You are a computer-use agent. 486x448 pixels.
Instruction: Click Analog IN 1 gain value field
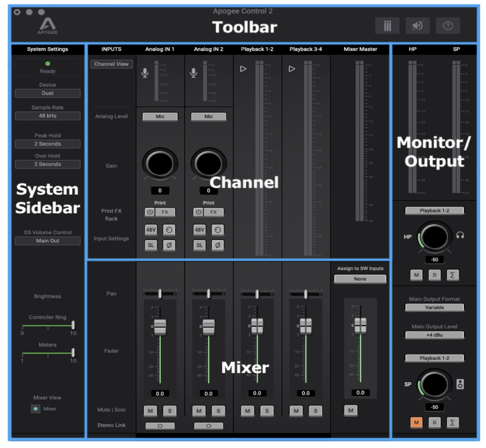tap(160, 190)
